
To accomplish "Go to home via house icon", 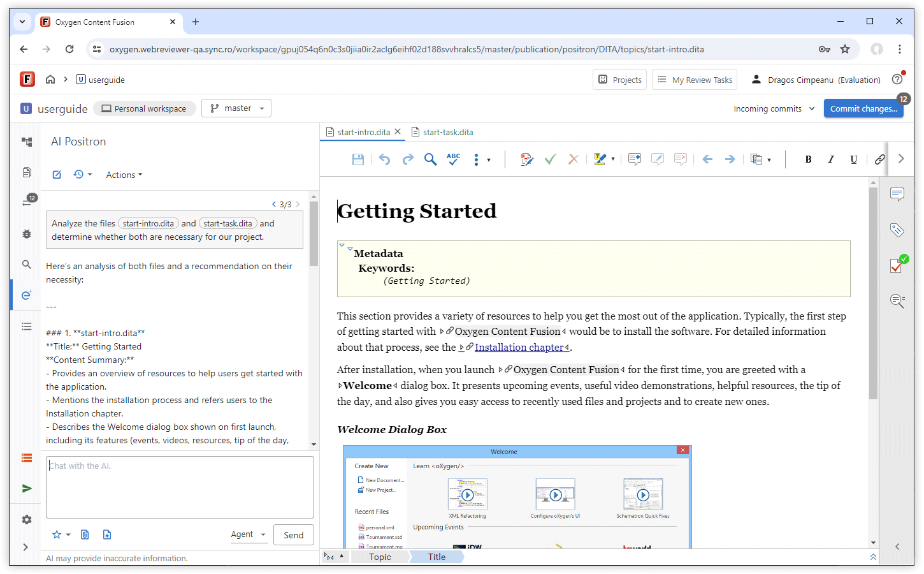I will tap(50, 79).
